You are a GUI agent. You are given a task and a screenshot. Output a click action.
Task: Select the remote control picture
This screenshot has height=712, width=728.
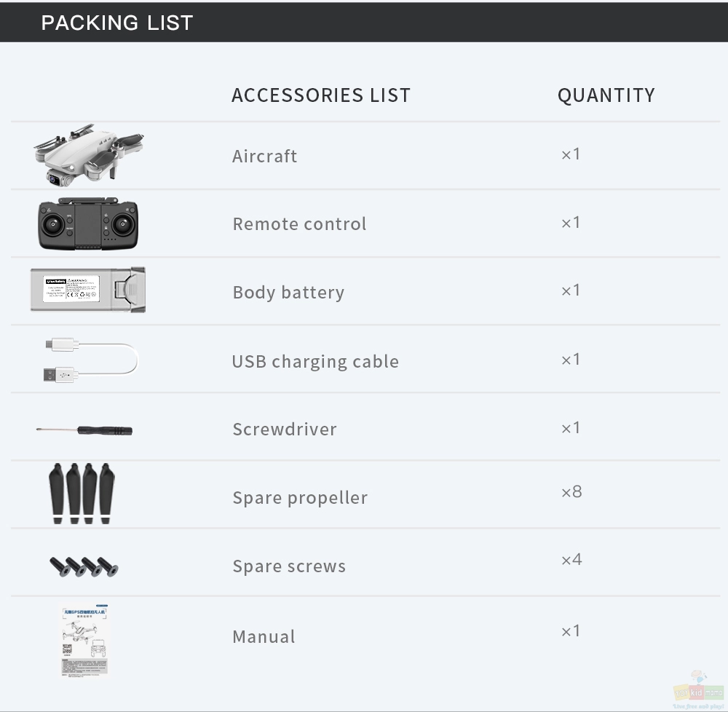(88, 224)
